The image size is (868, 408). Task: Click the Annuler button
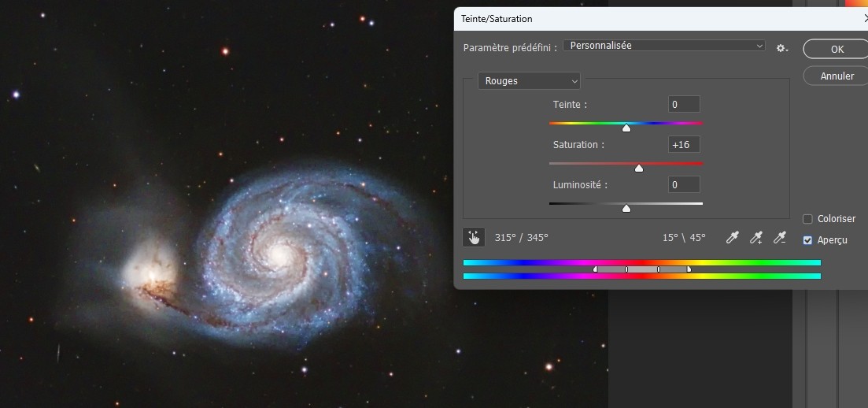tap(837, 76)
